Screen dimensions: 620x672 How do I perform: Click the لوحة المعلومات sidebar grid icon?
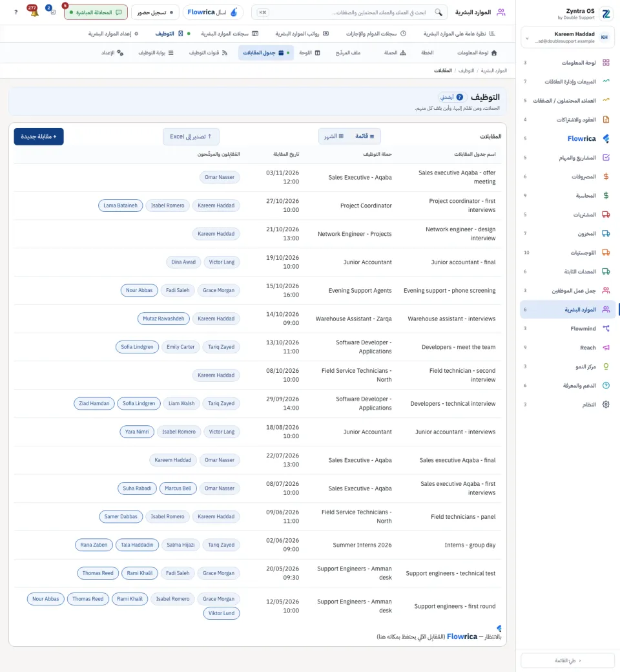[x=606, y=63]
